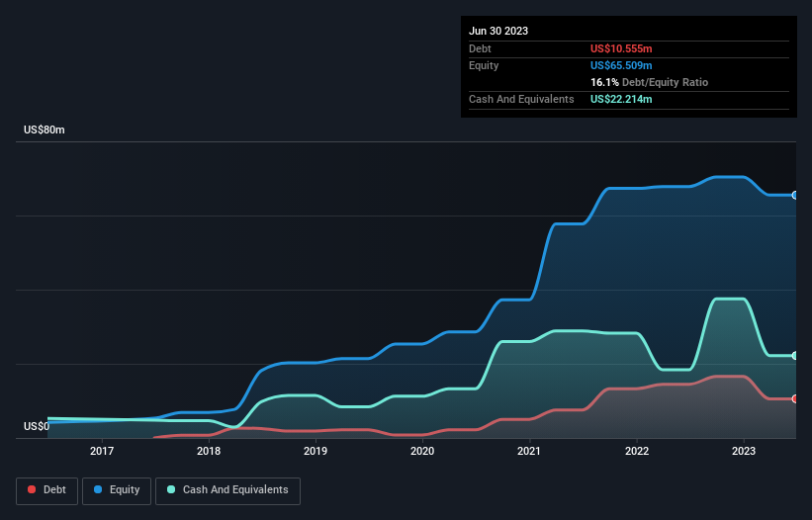Click the US$22.214m cash value
Viewport: 812px width, 520px height.
(621, 99)
